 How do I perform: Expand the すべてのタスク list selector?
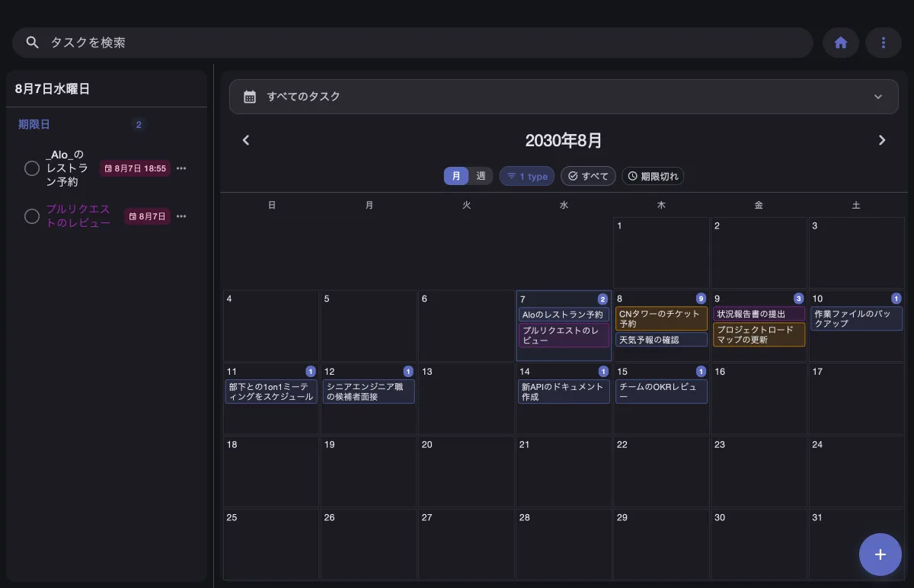877,97
